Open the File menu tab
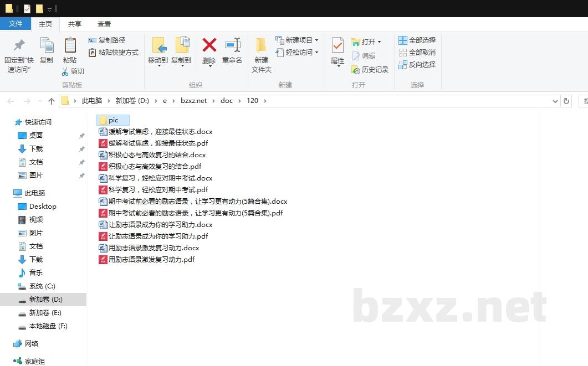The height and width of the screenshot is (366, 588). (16, 24)
